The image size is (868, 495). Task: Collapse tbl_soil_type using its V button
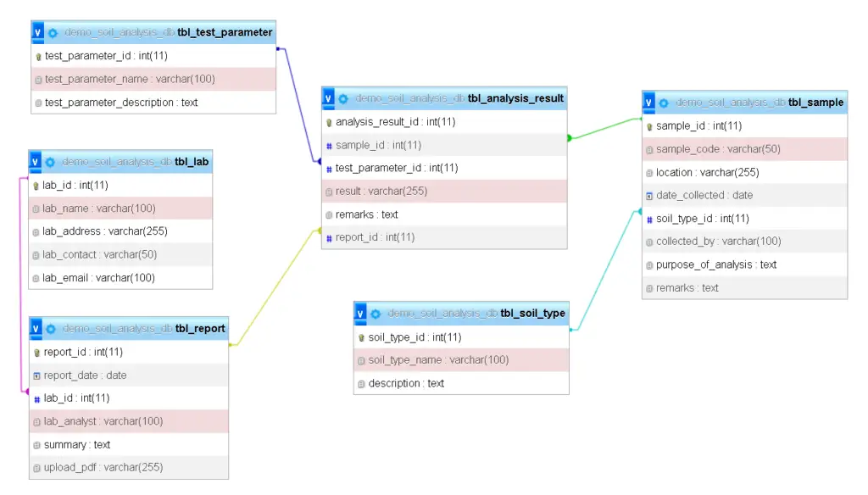359,312
